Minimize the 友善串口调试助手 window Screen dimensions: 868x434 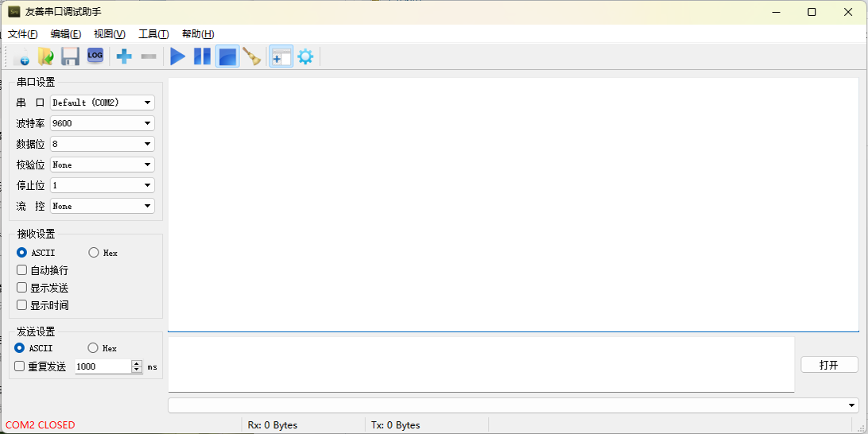pos(775,12)
